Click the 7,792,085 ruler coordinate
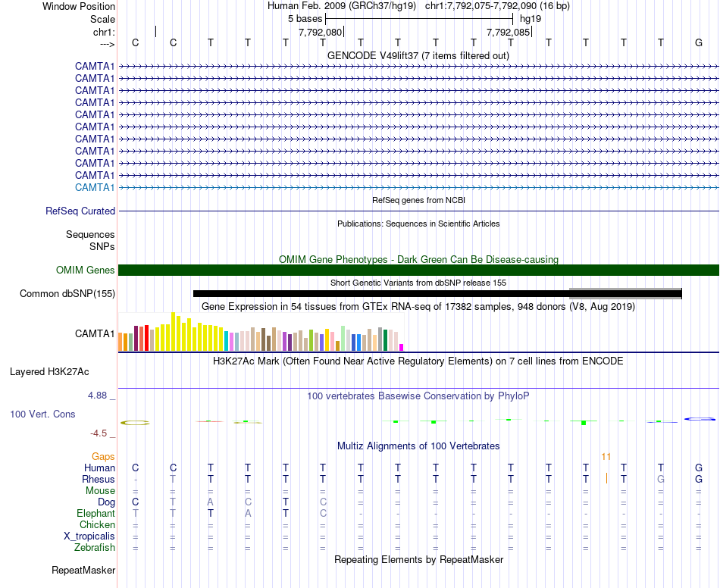 pyautogui.click(x=509, y=32)
